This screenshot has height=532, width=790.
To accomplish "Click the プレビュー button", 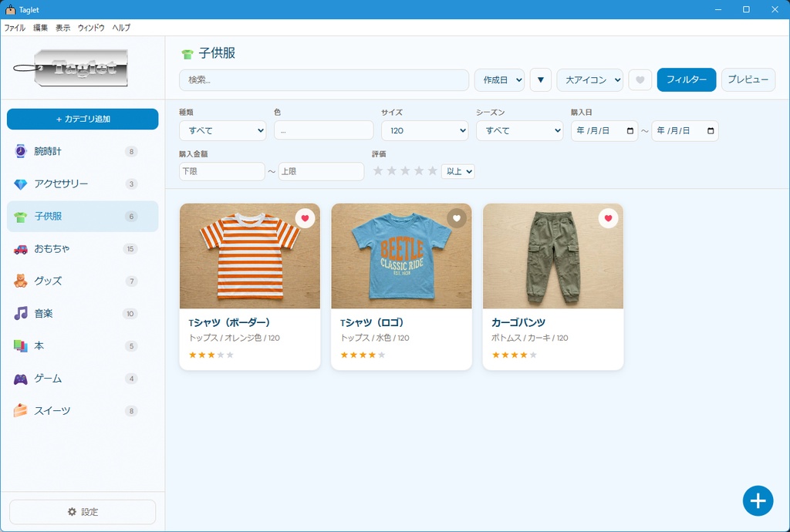I will 748,79.
